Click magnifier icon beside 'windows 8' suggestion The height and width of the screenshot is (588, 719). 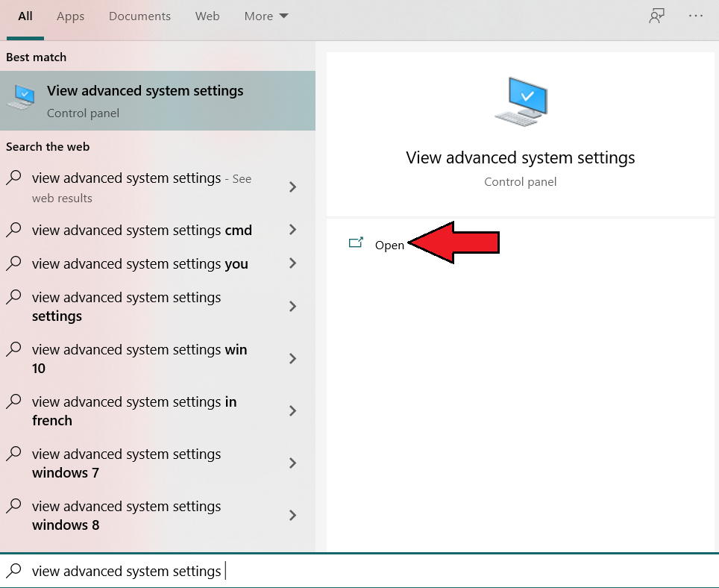pyautogui.click(x=13, y=506)
